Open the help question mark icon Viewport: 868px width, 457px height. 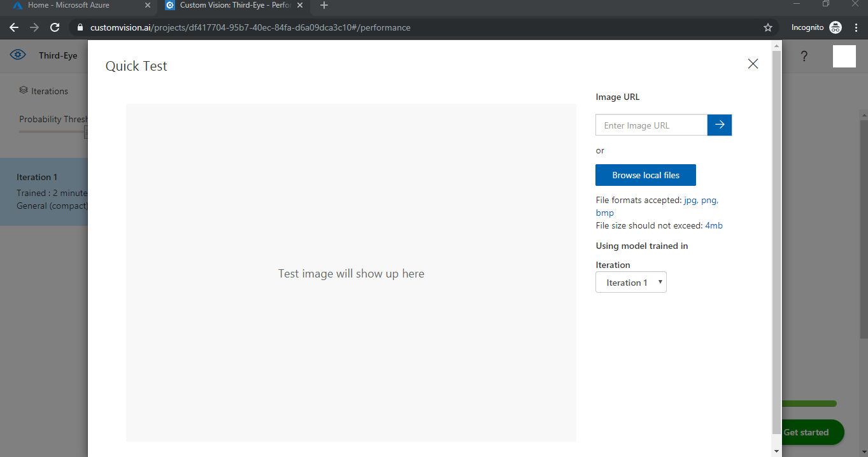pos(804,57)
